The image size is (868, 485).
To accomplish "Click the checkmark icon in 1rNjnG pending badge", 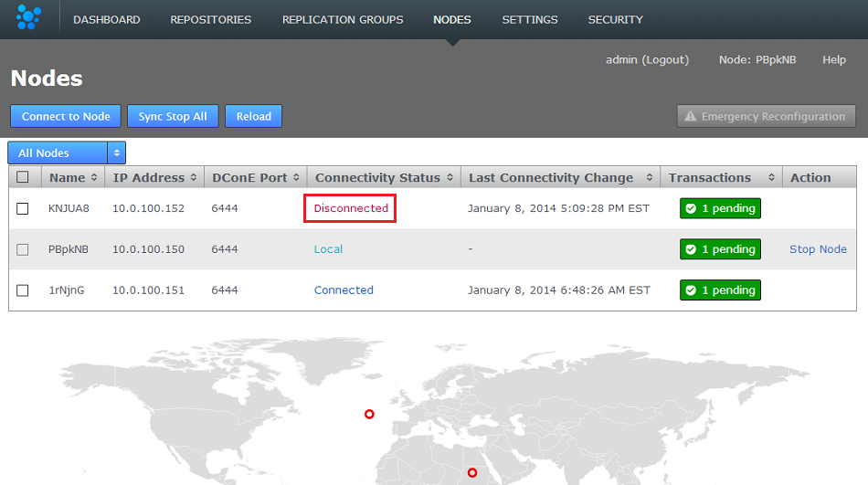I will coord(691,290).
